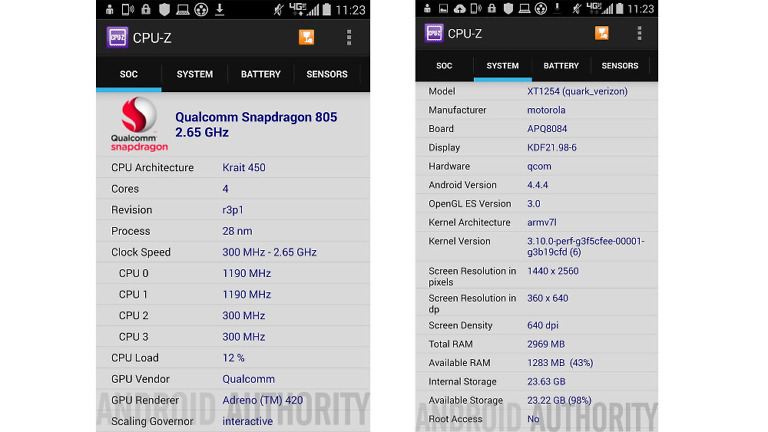Open the SENSORS tab in right screenshot
The height and width of the screenshot is (432, 768).
point(620,66)
